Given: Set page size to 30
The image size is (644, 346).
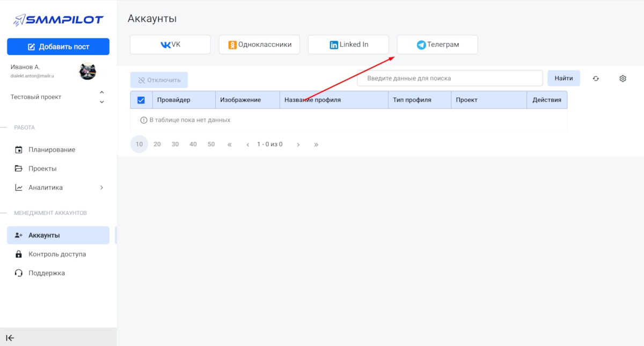Looking at the screenshot, I should [x=175, y=144].
